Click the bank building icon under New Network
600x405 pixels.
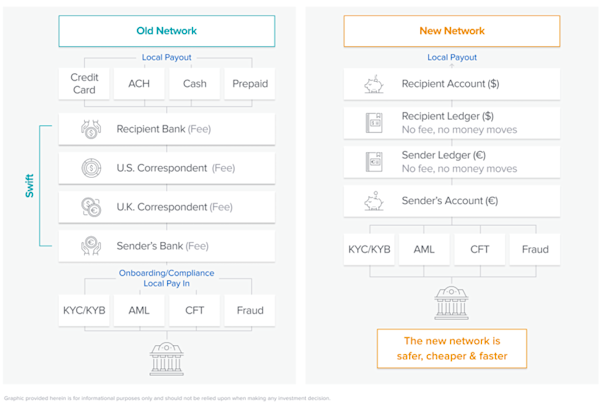452,303
